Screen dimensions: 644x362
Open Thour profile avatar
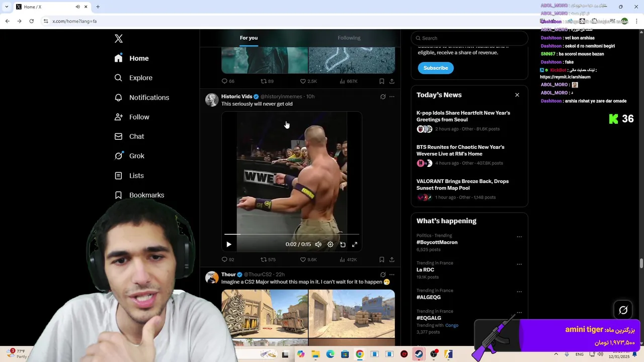point(212,278)
